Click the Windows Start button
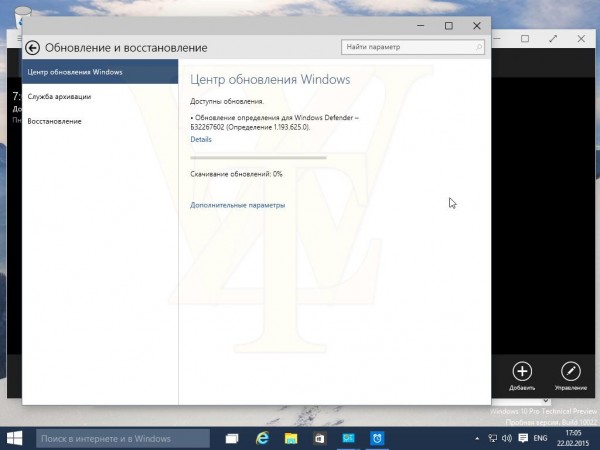 16,438
